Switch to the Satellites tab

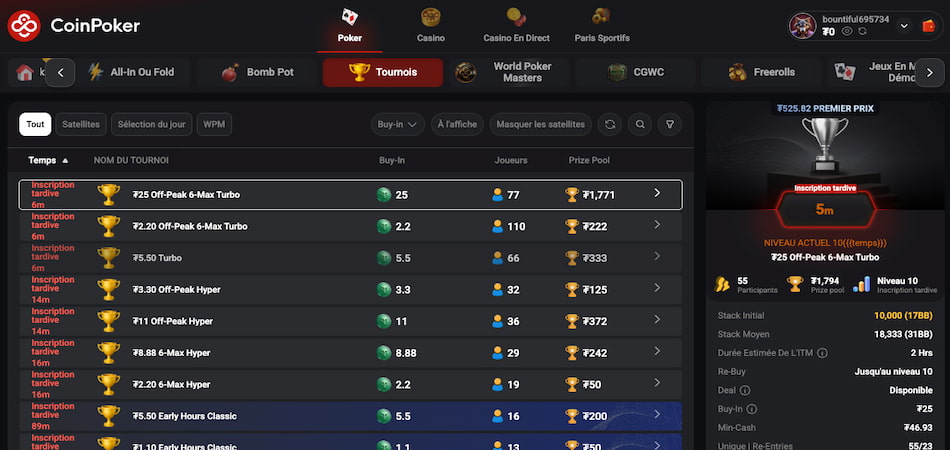click(x=81, y=125)
